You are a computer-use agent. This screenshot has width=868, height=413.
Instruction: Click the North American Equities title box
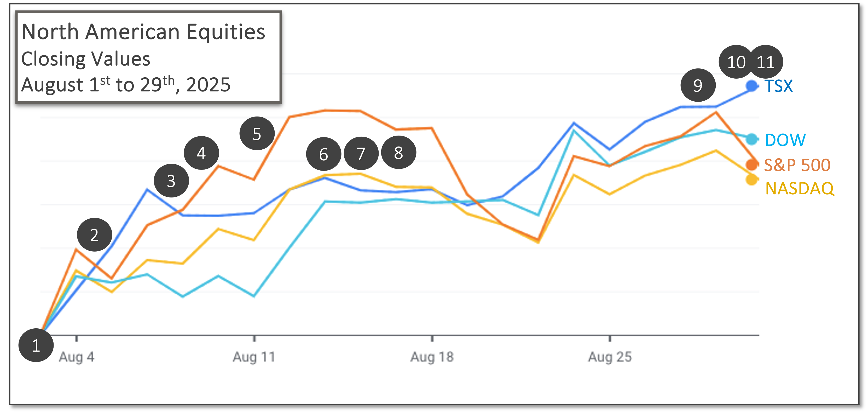tap(148, 57)
